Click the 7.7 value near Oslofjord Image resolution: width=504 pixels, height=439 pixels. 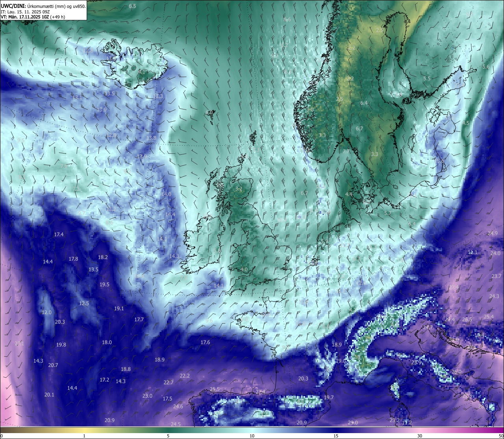[346, 151]
